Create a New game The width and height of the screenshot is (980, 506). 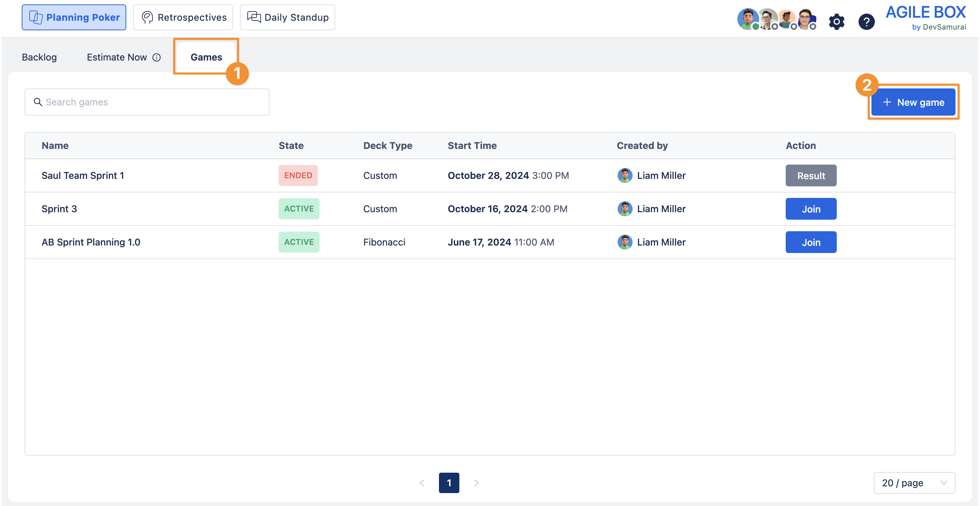913,102
